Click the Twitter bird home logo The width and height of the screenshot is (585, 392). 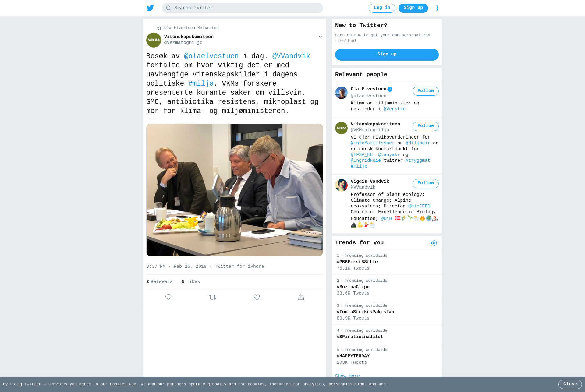(150, 8)
